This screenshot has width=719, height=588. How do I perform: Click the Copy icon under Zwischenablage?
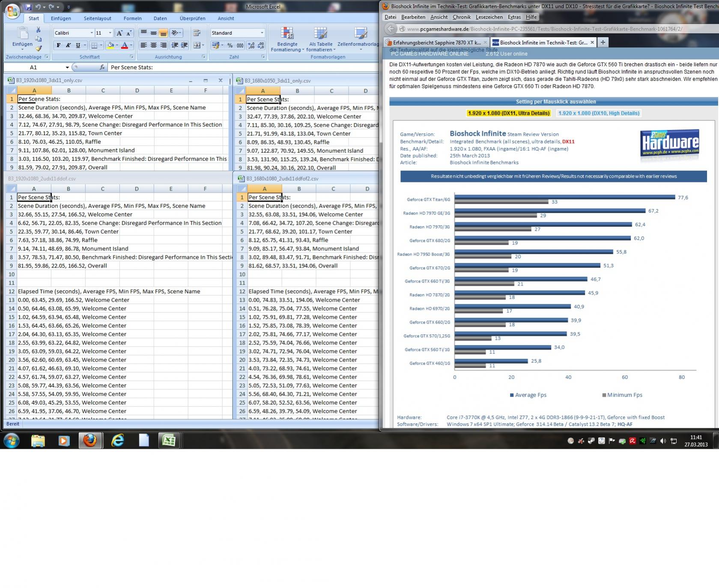click(38, 39)
